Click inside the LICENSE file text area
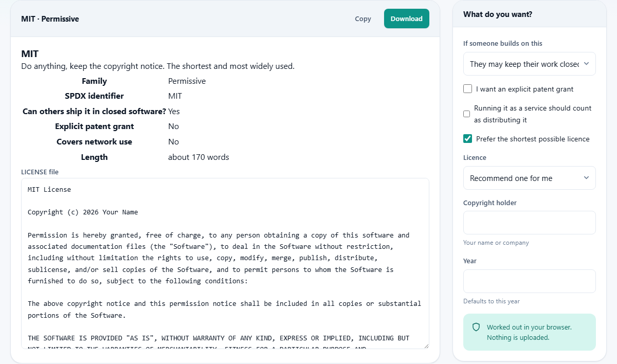The height and width of the screenshot is (364, 617). [225, 263]
